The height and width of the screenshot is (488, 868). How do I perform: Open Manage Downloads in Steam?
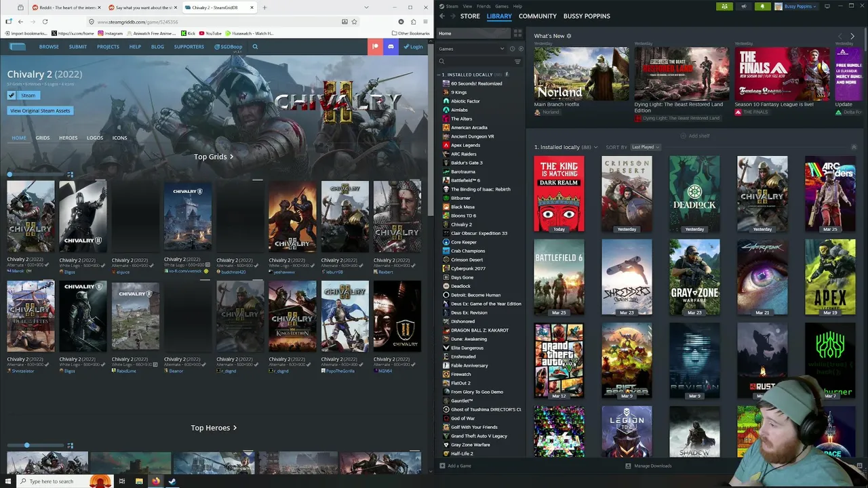click(648, 466)
